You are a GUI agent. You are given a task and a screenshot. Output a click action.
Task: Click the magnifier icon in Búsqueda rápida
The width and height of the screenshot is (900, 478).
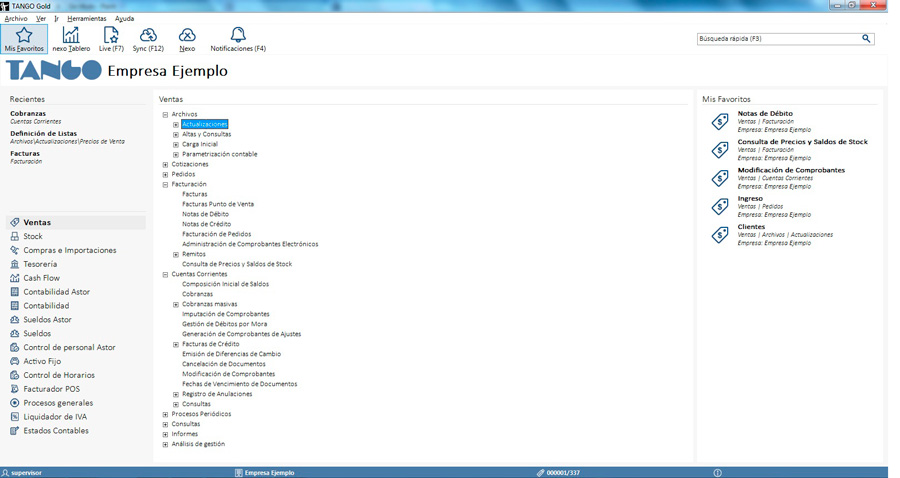(866, 38)
